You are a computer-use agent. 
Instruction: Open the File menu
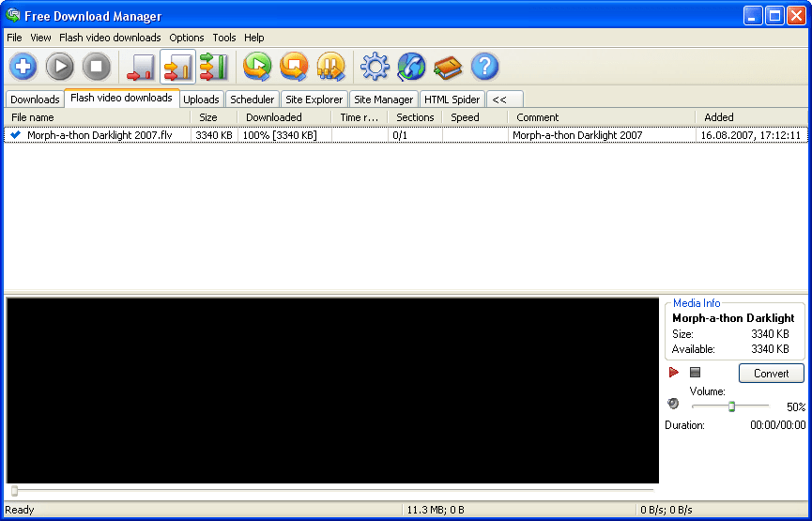click(x=14, y=38)
